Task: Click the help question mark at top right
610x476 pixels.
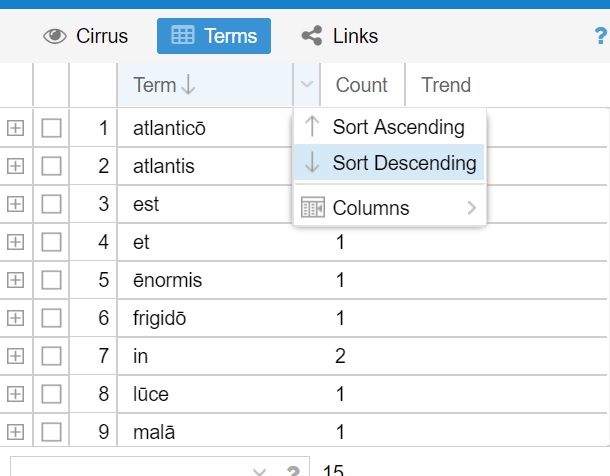Action: coord(601,36)
